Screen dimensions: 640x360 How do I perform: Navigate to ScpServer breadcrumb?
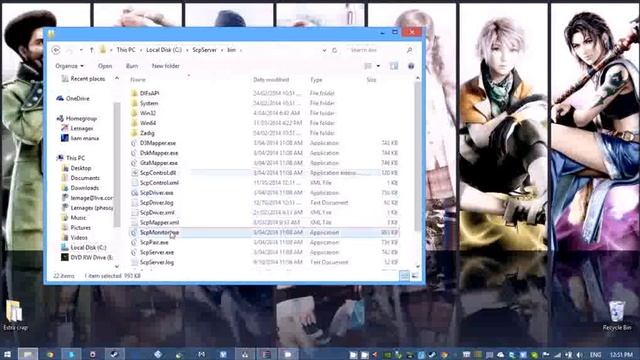[x=204, y=50]
